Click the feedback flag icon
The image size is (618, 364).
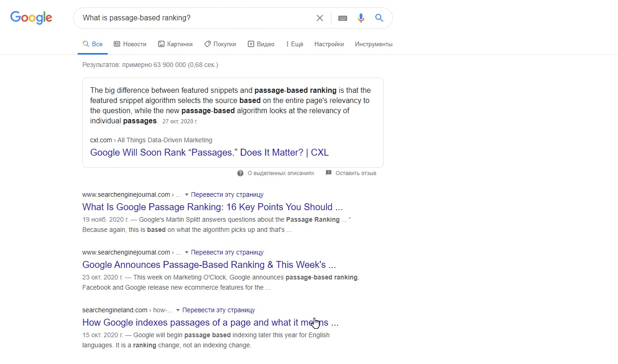point(329,173)
